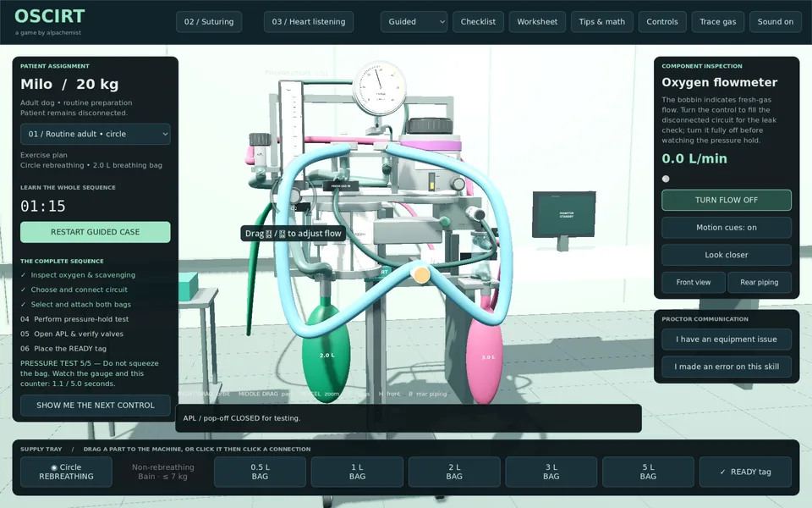Image resolution: width=812 pixels, height=508 pixels.
Task: Toggle Sound on button
Action: click(x=776, y=22)
